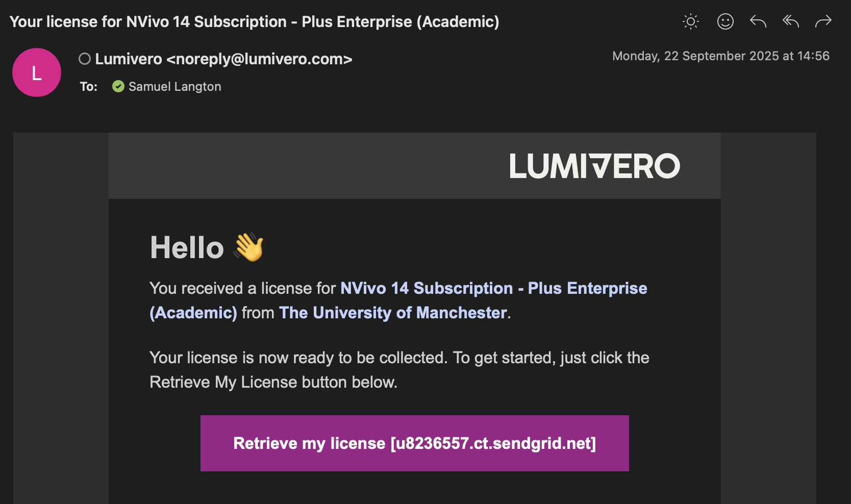Open The University of Manchester link

pyautogui.click(x=393, y=313)
